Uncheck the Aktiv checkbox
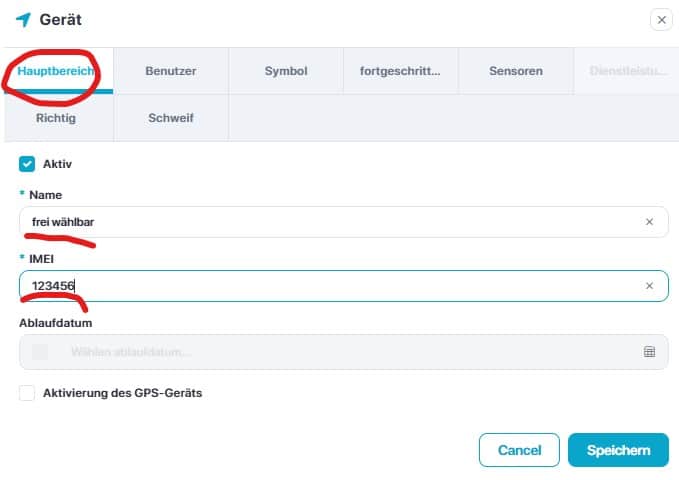This screenshot has height=480, width=679. coord(27,163)
